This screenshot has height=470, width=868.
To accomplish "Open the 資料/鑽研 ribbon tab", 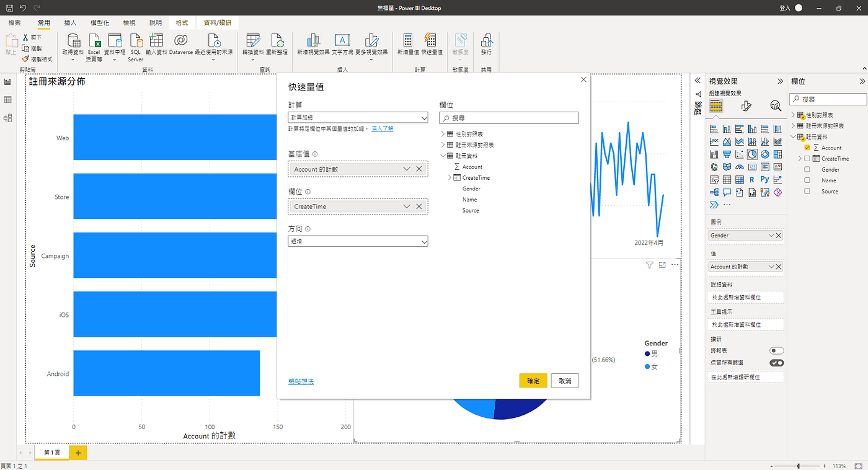I will [x=217, y=22].
